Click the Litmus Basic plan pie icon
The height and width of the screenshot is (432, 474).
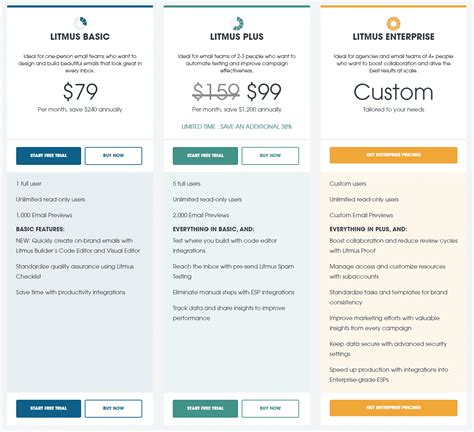coord(80,23)
